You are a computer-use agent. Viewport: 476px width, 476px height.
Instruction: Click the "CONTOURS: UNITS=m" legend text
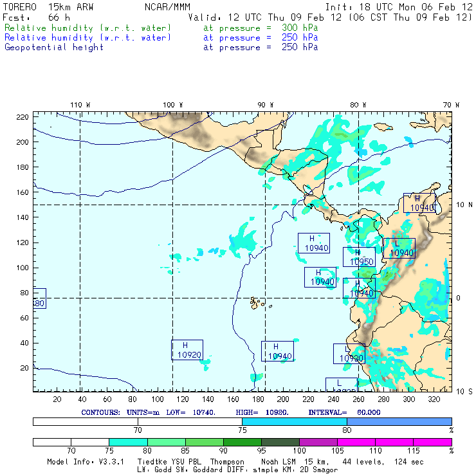pos(120,412)
